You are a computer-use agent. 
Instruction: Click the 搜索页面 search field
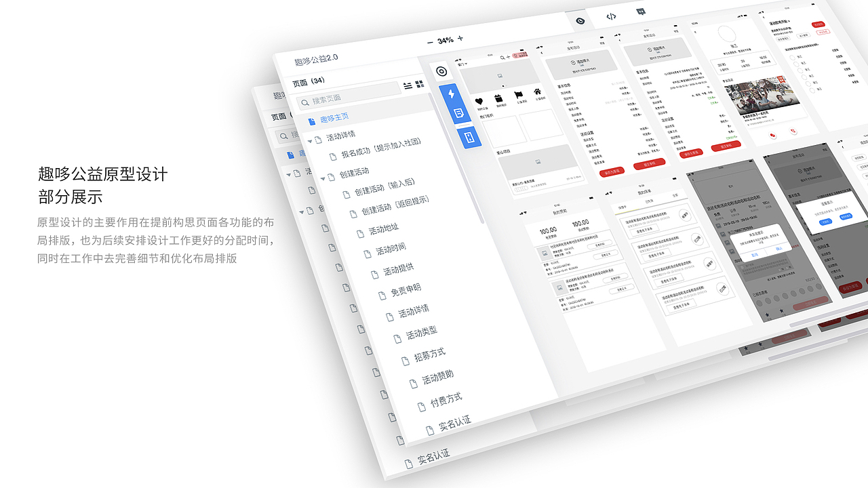[x=349, y=96]
